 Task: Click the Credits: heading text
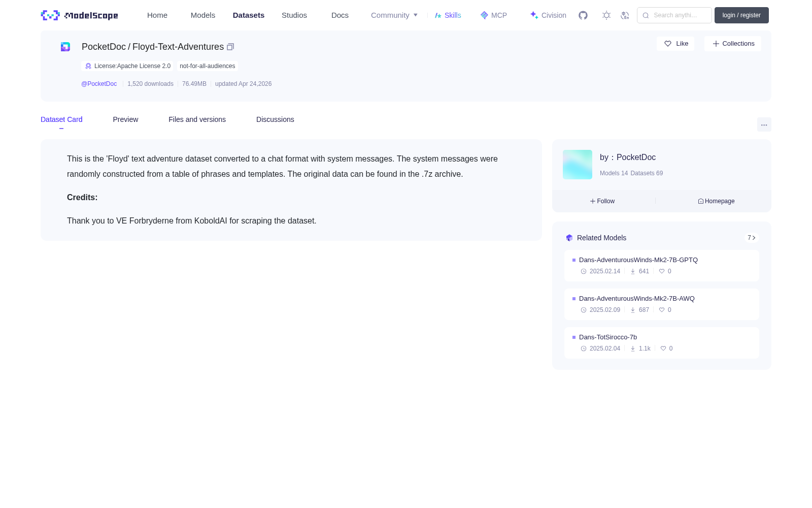pos(82,197)
